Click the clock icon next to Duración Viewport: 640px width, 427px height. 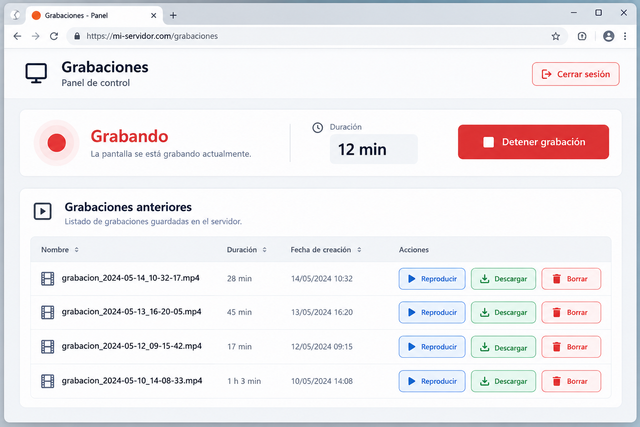318,127
